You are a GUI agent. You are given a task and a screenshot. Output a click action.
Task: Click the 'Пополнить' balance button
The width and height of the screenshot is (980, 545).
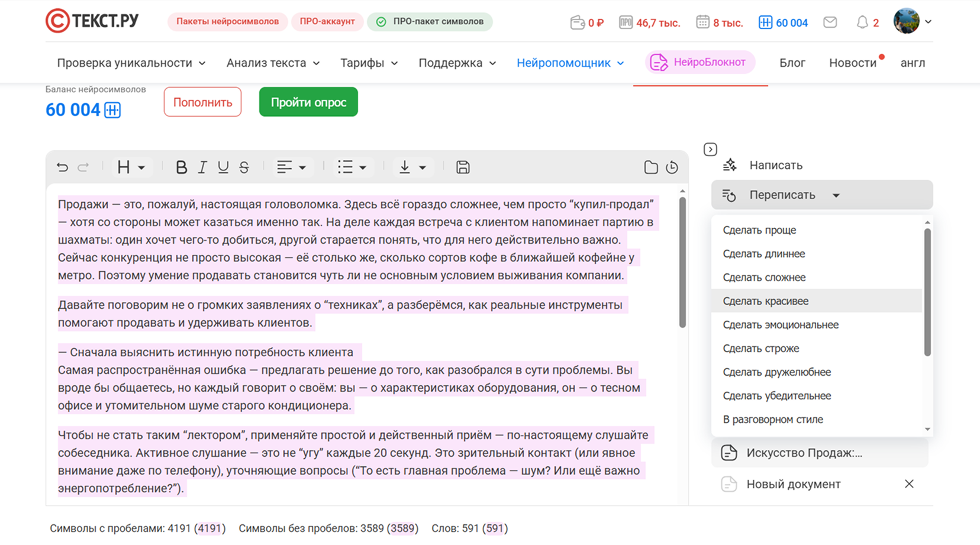pyautogui.click(x=202, y=102)
